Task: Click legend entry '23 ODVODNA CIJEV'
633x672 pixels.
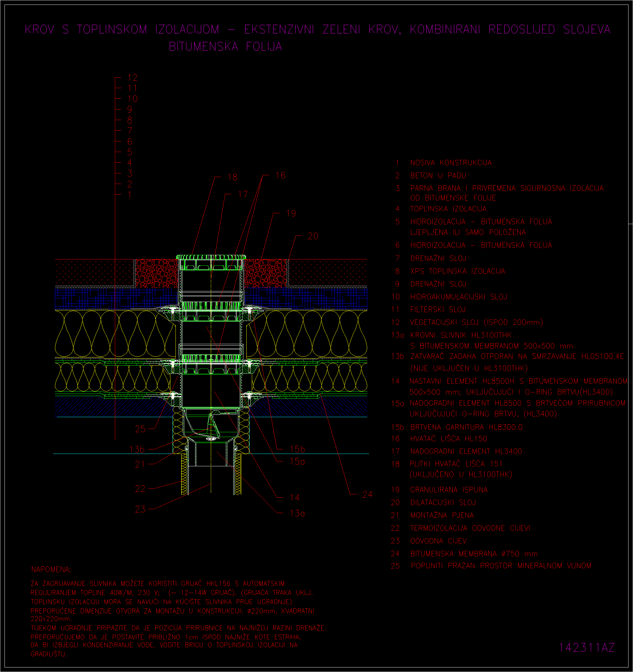Action: (x=429, y=541)
